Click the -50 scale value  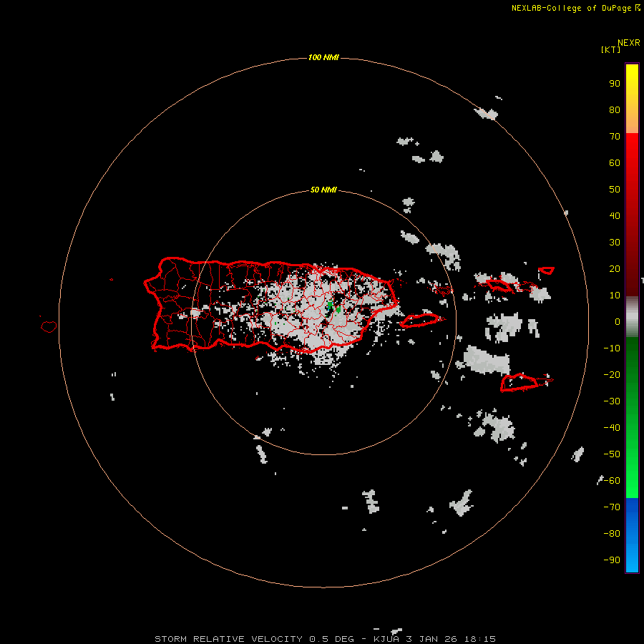(x=612, y=454)
